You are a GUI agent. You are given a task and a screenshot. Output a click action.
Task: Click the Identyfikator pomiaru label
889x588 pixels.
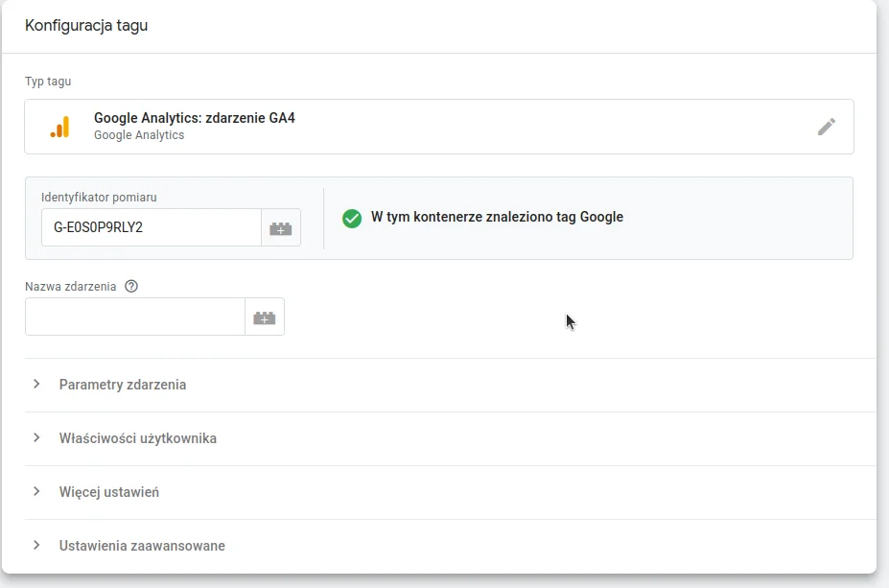(99, 198)
